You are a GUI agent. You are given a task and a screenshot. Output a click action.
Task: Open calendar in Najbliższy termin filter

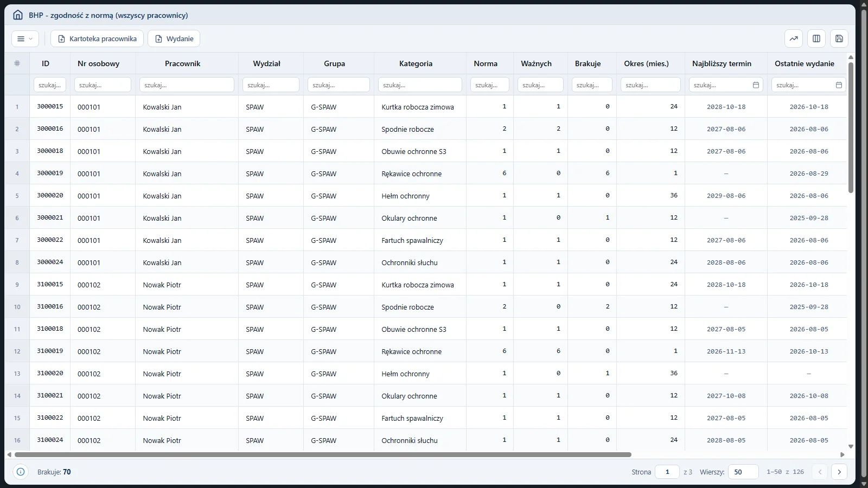[x=756, y=85]
